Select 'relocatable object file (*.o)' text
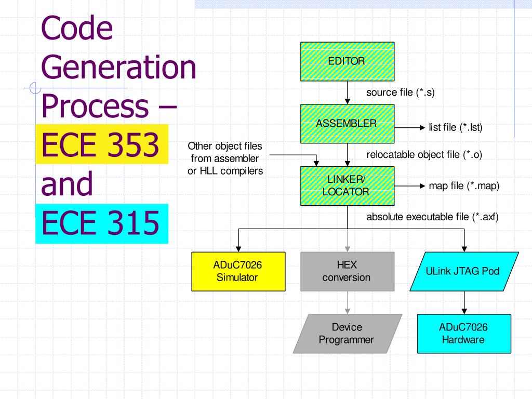Viewport: 532px width, 399px height. 424,155
